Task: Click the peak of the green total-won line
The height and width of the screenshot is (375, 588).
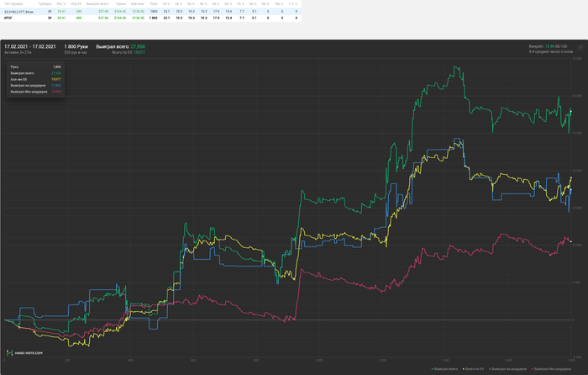Action: (455, 67)
